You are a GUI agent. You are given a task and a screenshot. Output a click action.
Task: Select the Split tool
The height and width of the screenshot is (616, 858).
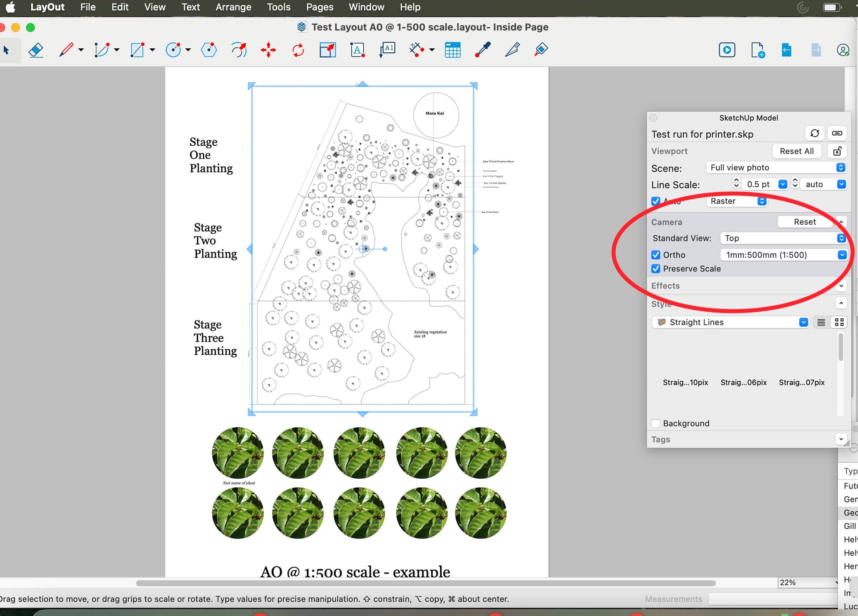coord(512,50)
